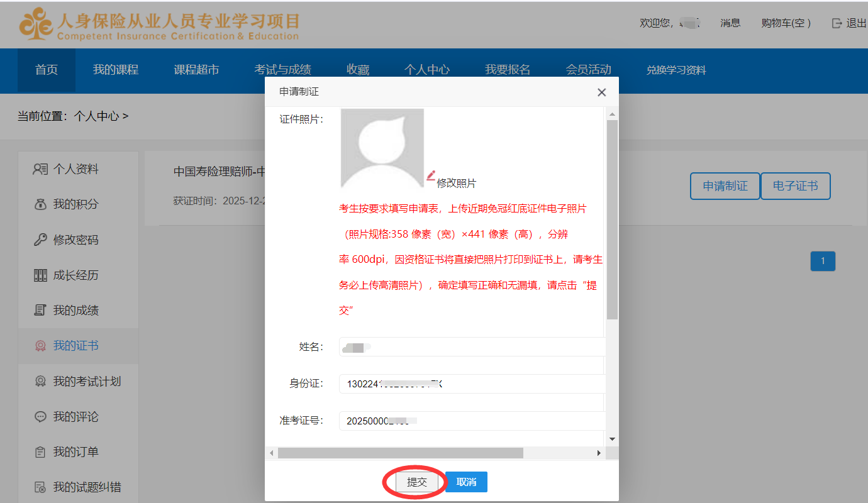868x503 pixels.
Task: Click the 个人资料 sidebar icon
Action: [x=40, y=169]
